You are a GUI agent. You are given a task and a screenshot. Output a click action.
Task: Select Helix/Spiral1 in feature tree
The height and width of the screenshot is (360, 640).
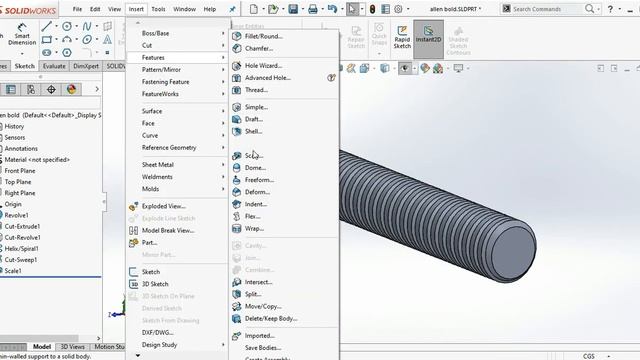[x=21, y=249]
